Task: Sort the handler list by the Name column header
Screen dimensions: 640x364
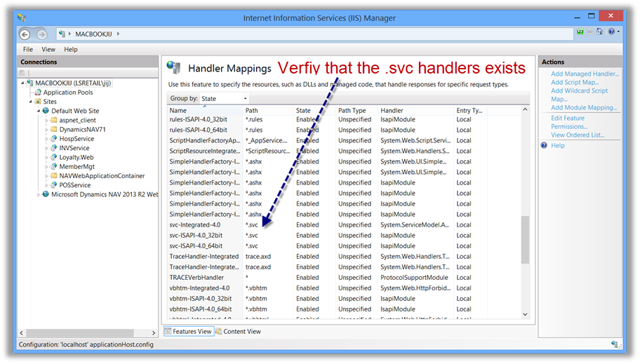Action: point(205,111)
